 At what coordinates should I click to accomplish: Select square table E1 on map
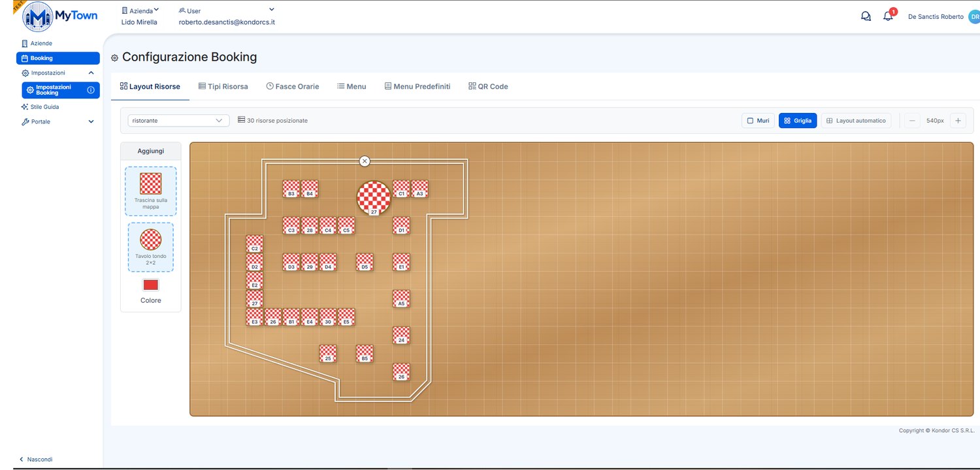click(x=401, y=262)
